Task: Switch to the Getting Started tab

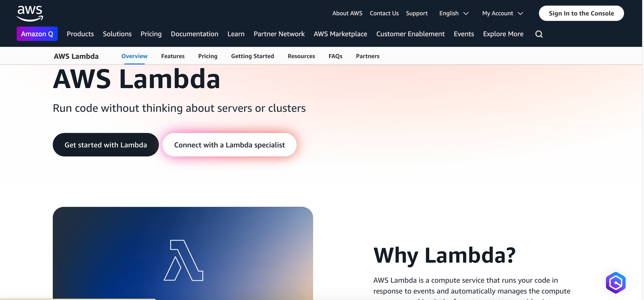Action: click(x=252, y=56)
